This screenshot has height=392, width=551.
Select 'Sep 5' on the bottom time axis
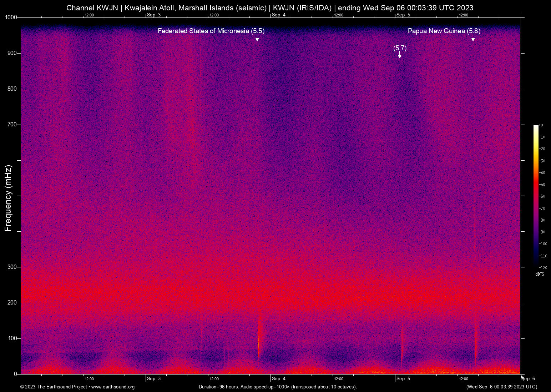coord(404,379)
